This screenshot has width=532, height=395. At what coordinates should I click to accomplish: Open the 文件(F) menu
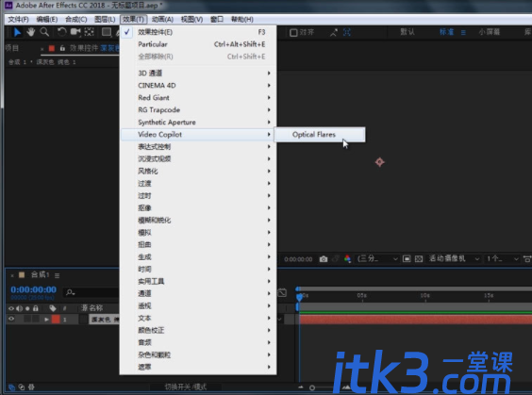pyautogui.click(x=18, y=20)
